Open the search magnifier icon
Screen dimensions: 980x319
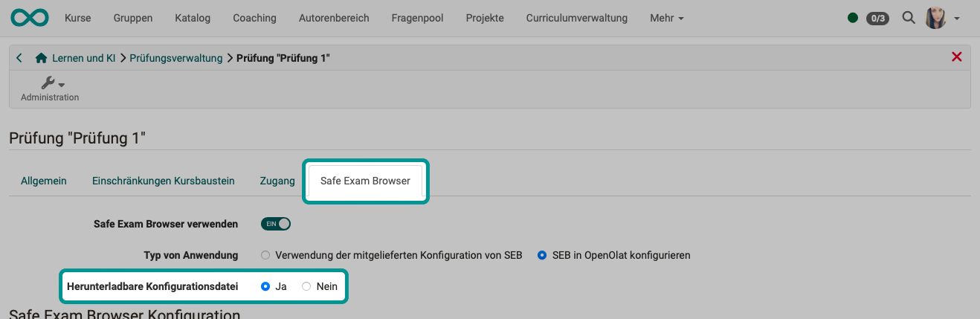[908, 18]
